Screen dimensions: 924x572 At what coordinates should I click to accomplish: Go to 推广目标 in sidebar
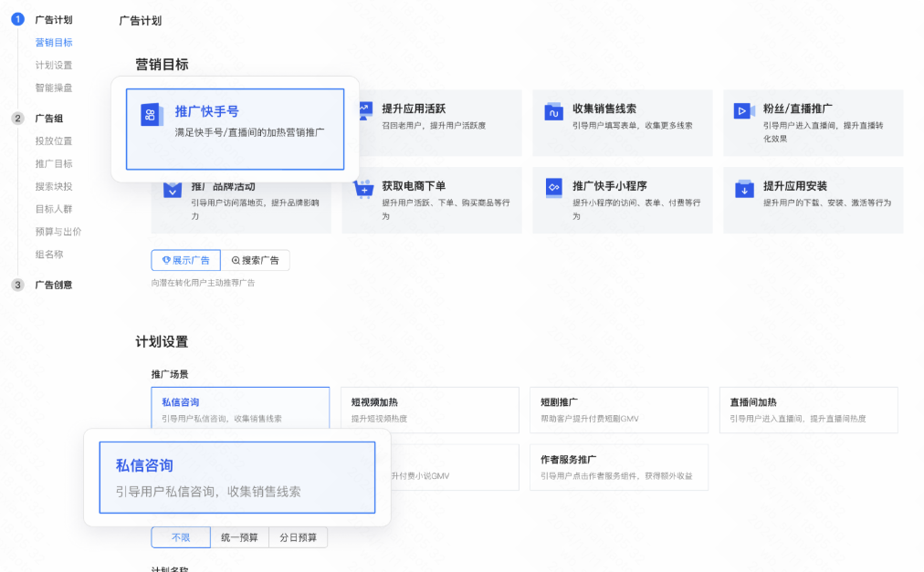(x=54, y=164)
